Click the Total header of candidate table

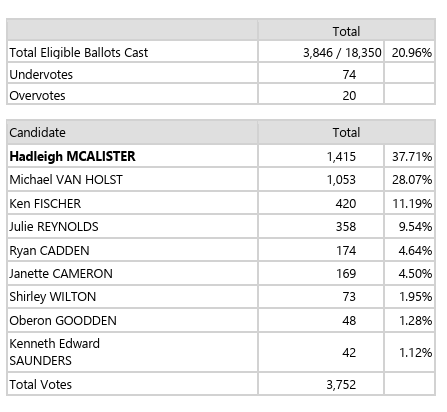pyautogui.click(x=346, y=133)
